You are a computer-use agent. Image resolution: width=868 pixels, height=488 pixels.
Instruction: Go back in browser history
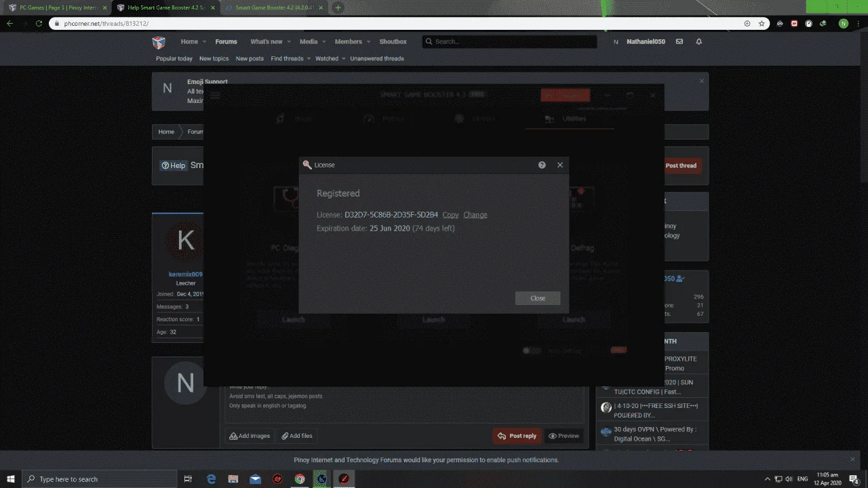point(9,23)
